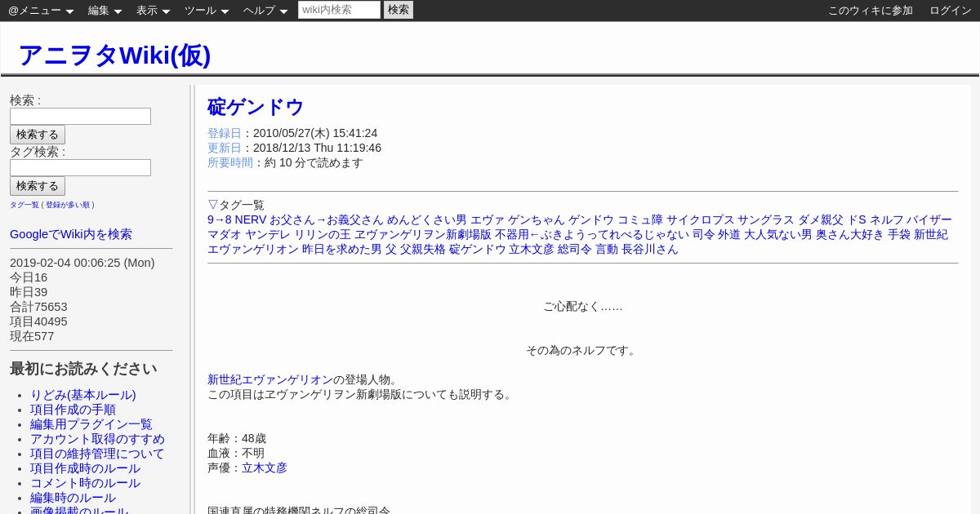
Task: Open the 奥さん大好き tag
Action: (x=850, y=234)
